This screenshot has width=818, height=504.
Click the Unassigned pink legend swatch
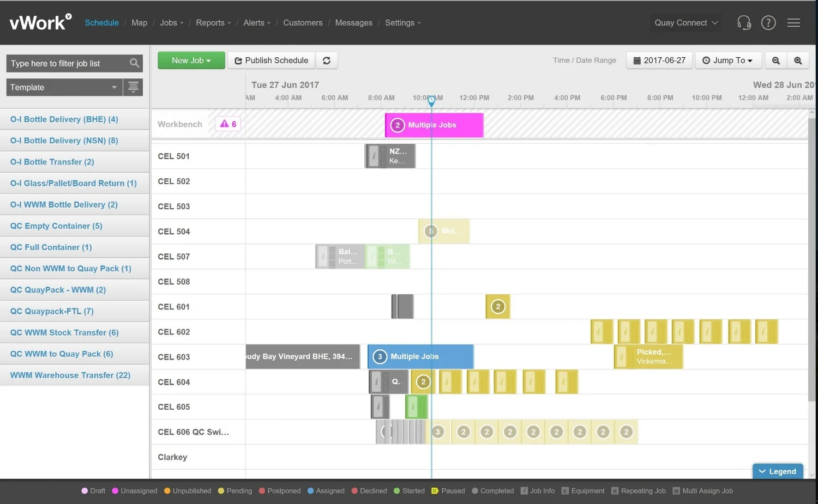[x=115, y=491]
